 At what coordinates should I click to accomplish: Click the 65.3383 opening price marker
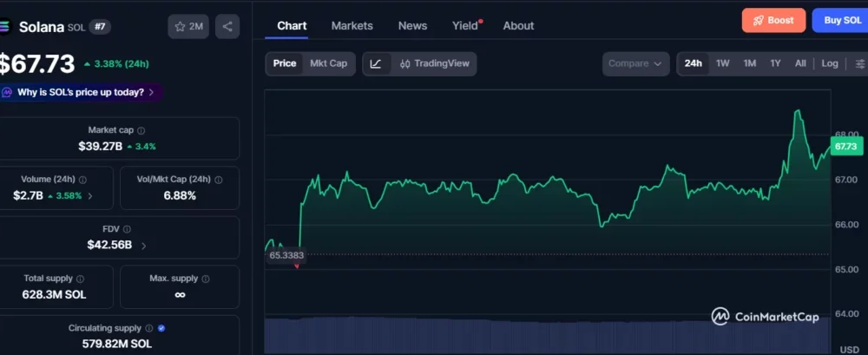[286, 255]
